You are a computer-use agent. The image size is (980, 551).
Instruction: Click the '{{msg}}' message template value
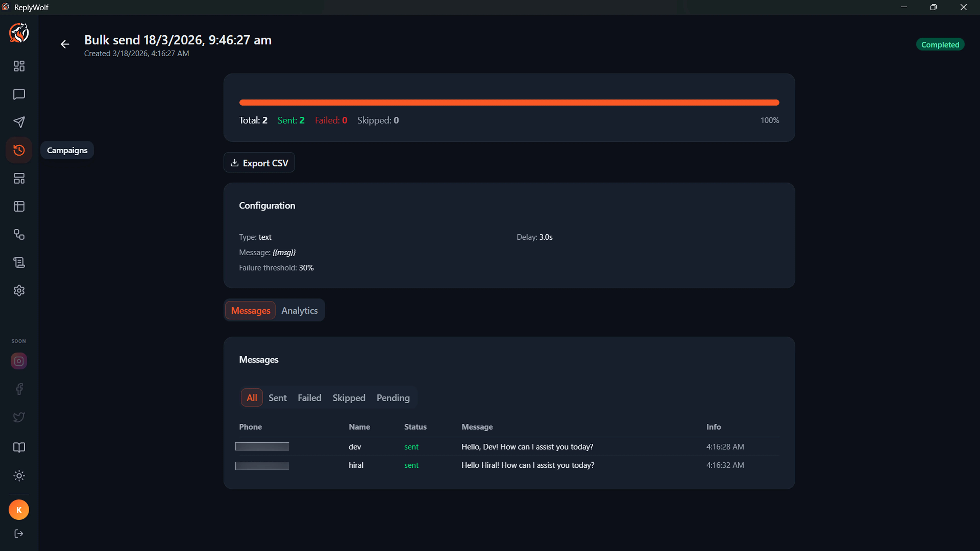(x=284, y=253)
